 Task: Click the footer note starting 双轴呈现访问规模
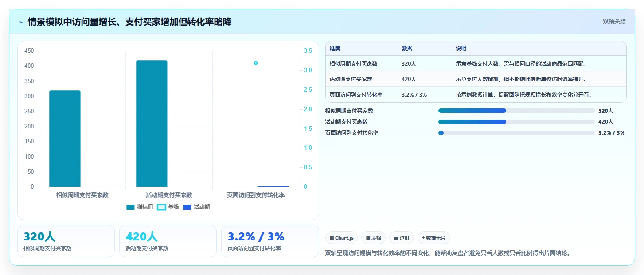tap(448, 253)
